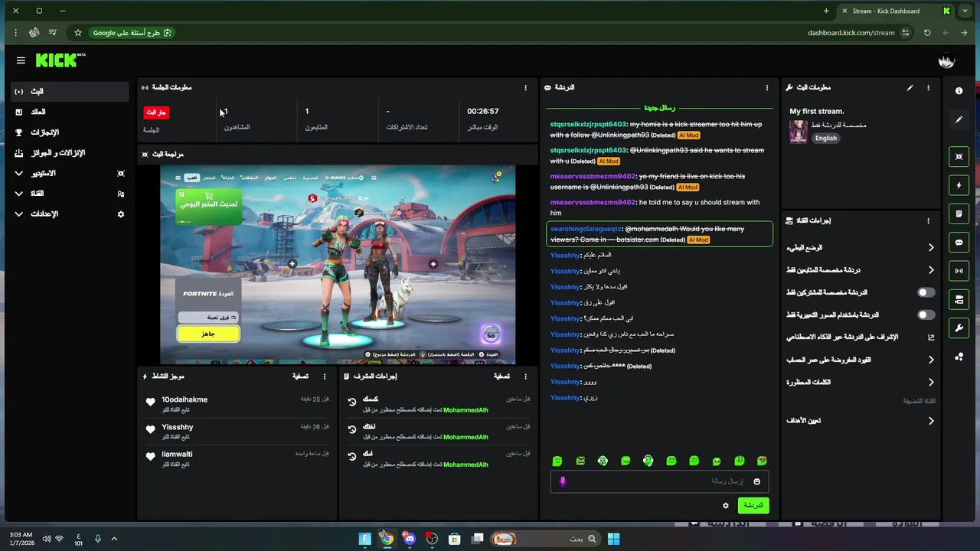Toggle emotes-only chat switch
Viewport: 980px width, 551px height.
tap(926, 315)
